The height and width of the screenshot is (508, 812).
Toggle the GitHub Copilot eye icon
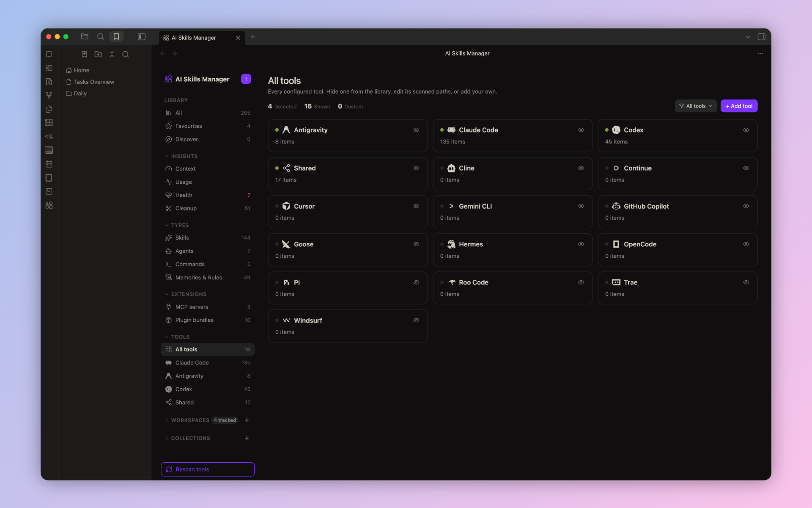pos(746,206)
